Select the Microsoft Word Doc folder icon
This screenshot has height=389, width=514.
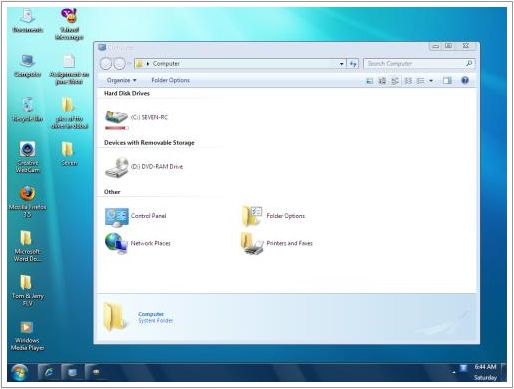click(27, 246)
